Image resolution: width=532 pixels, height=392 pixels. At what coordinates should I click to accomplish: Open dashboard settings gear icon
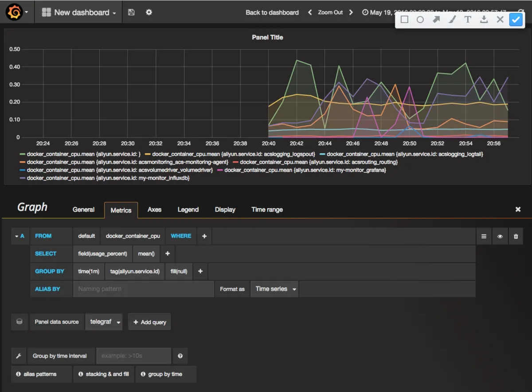pyautogui.click(x=149, y=12)
